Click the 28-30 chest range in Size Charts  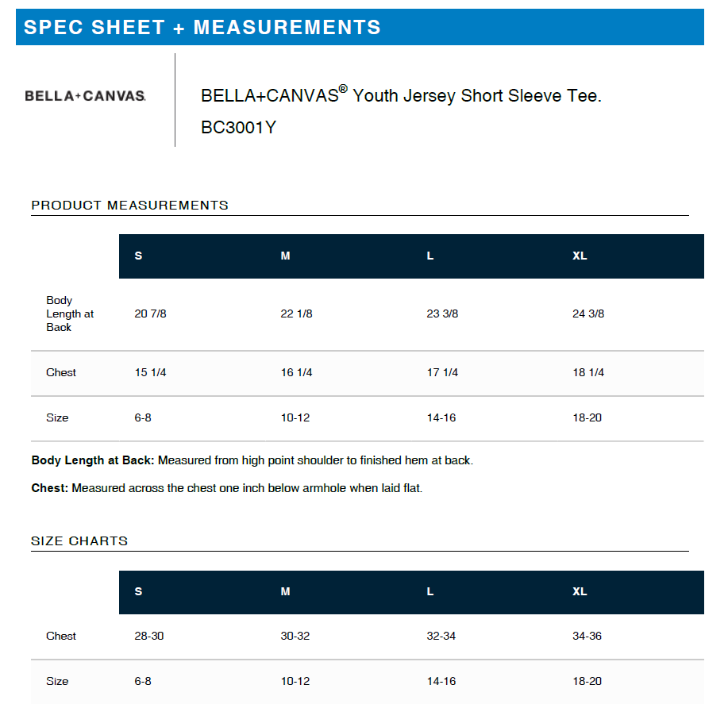pyautogui.click(x=149, y=636)
